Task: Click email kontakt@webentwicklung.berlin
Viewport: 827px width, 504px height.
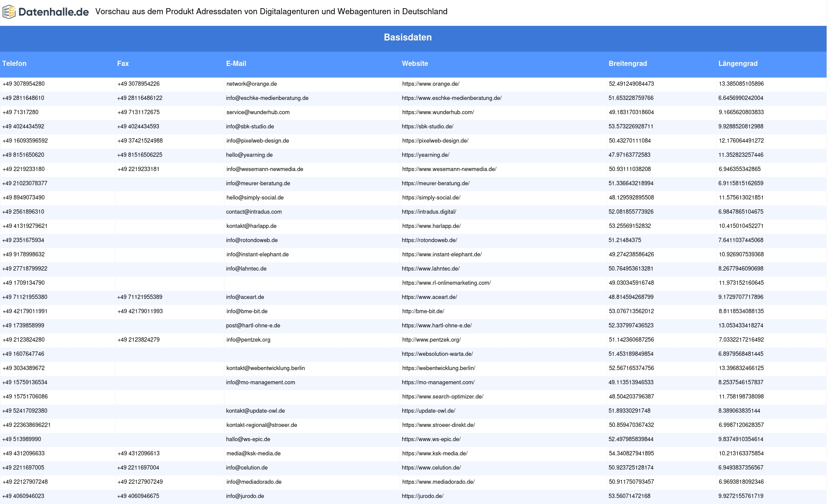Action: tap(266, 368)
